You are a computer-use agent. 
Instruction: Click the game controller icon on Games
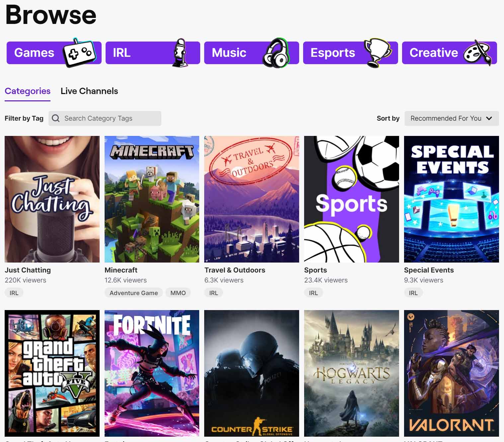click(79, 53)
